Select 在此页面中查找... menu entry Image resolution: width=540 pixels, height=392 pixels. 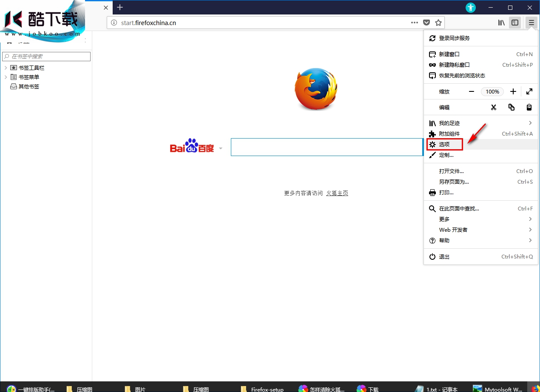click(x=481, y=209)
